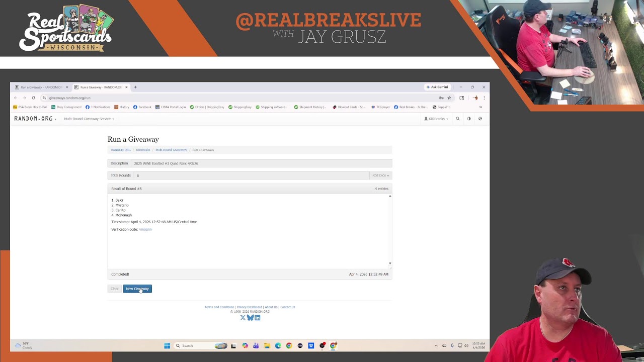Screen dimensions: 644x362
Task: Open a new browser tab
Action: pyautogui.click(x=135, y=87)
